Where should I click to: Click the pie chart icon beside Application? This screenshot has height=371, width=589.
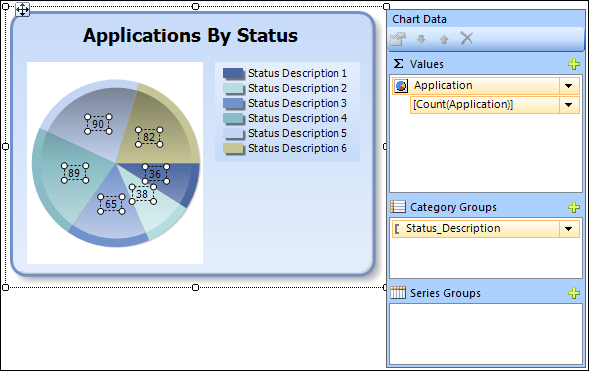[x=401, y=86]
